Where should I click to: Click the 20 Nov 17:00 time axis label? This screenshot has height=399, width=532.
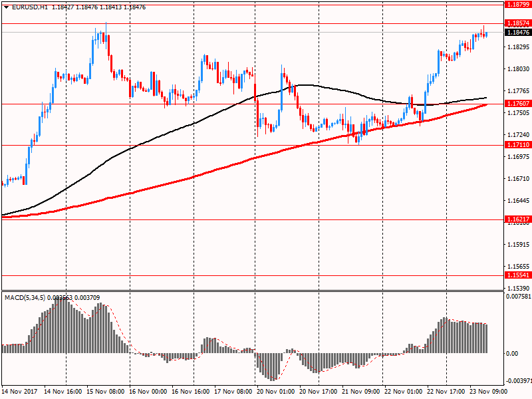tap(319, 391)
